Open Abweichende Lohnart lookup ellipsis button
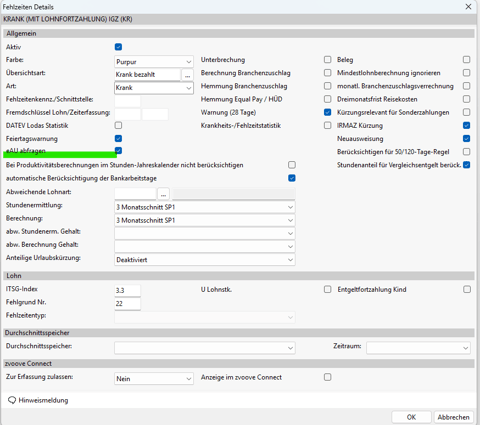Image resolution: width=480 pixels, height=425 pixels. click(163, 194)
